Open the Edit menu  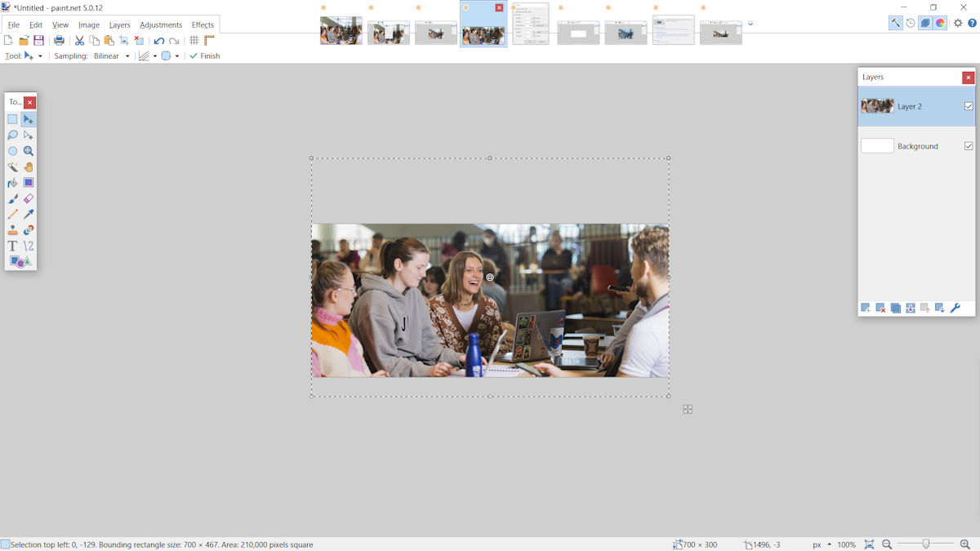[36, 24]
